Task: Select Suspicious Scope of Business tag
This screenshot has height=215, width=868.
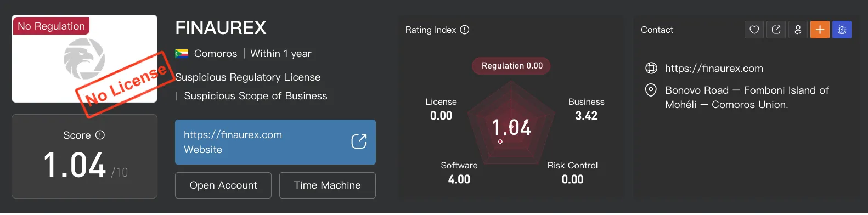Action: pyautogui.click(x=256, y=96)
